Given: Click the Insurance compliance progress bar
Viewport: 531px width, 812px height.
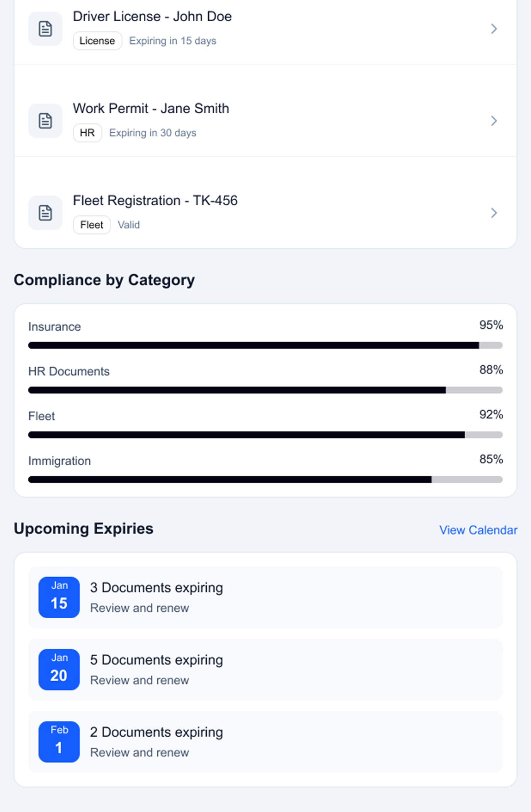Looking at the screenshot, I should point(265,345).
